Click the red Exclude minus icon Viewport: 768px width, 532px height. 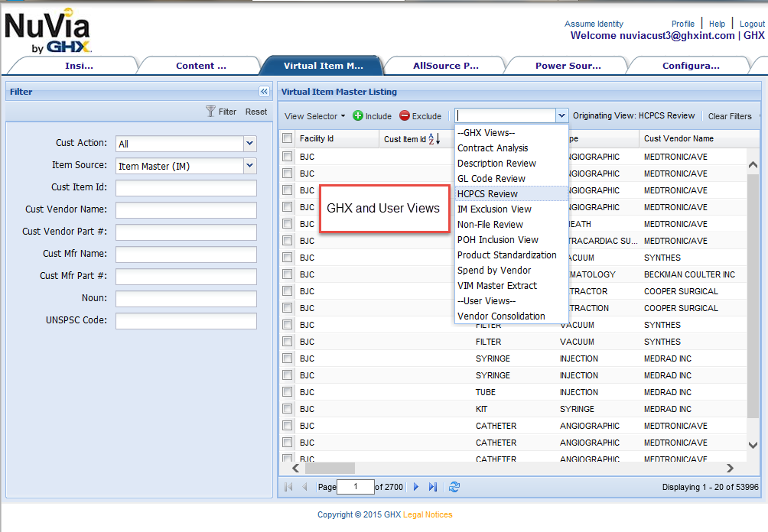[x=405, y=115]
